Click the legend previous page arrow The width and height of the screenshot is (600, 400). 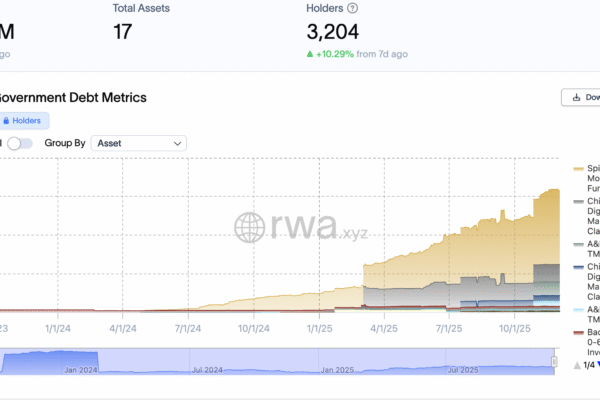575,365
